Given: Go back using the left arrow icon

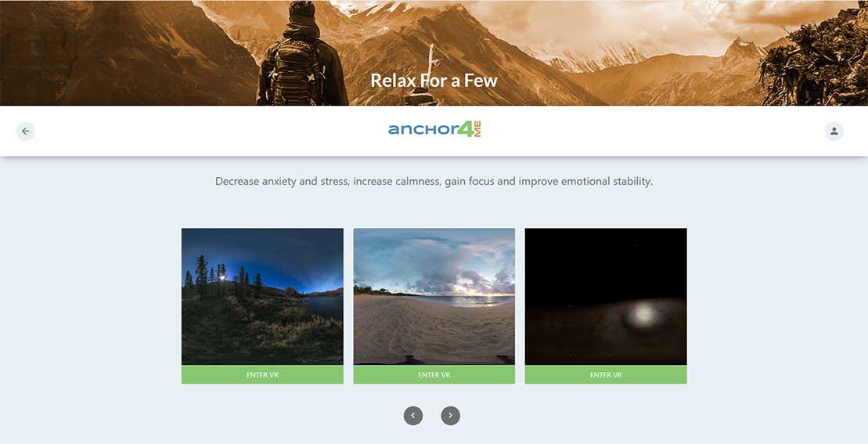Looking at the screenshot, I should (26, 132).
